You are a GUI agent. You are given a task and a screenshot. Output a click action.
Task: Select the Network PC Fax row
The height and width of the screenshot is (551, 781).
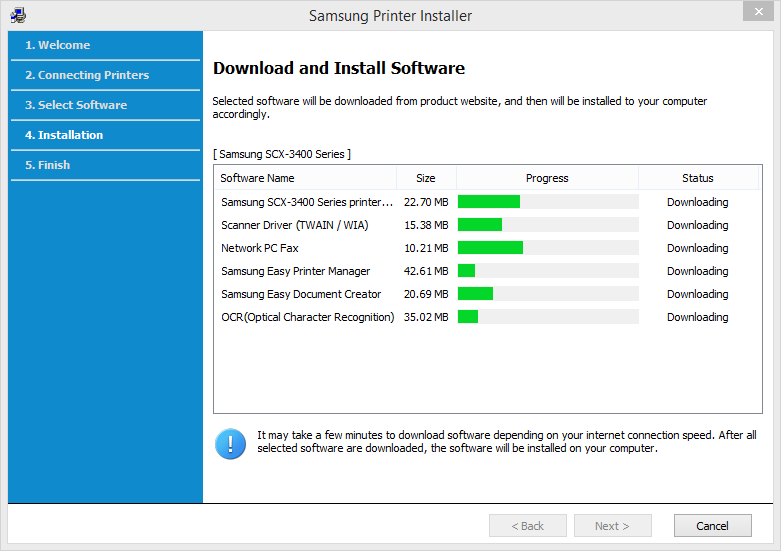point(260,248)
